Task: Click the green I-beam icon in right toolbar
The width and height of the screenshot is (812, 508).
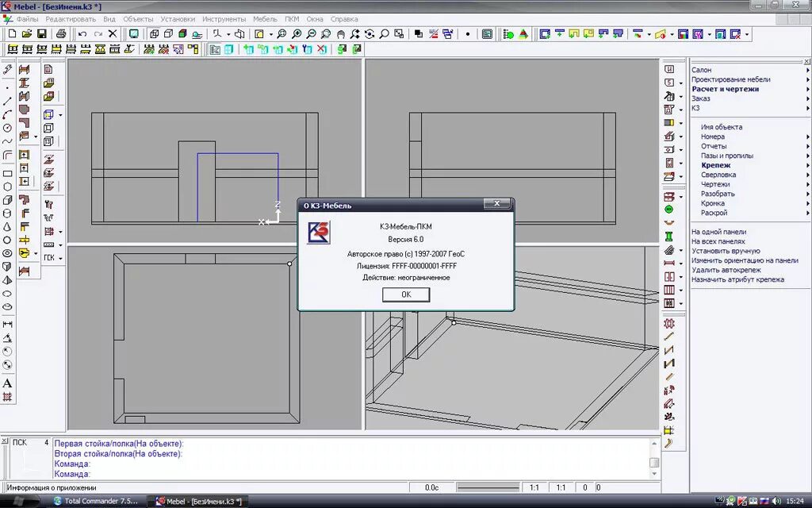Action: 669,237
